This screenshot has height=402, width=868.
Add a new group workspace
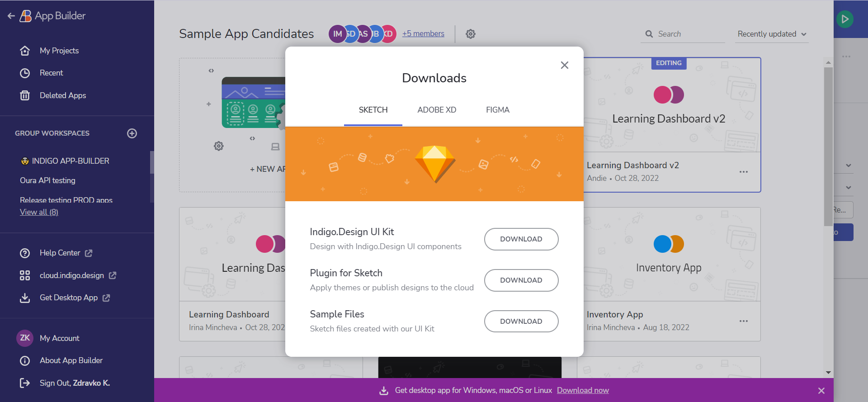click(x=132, y=133)
